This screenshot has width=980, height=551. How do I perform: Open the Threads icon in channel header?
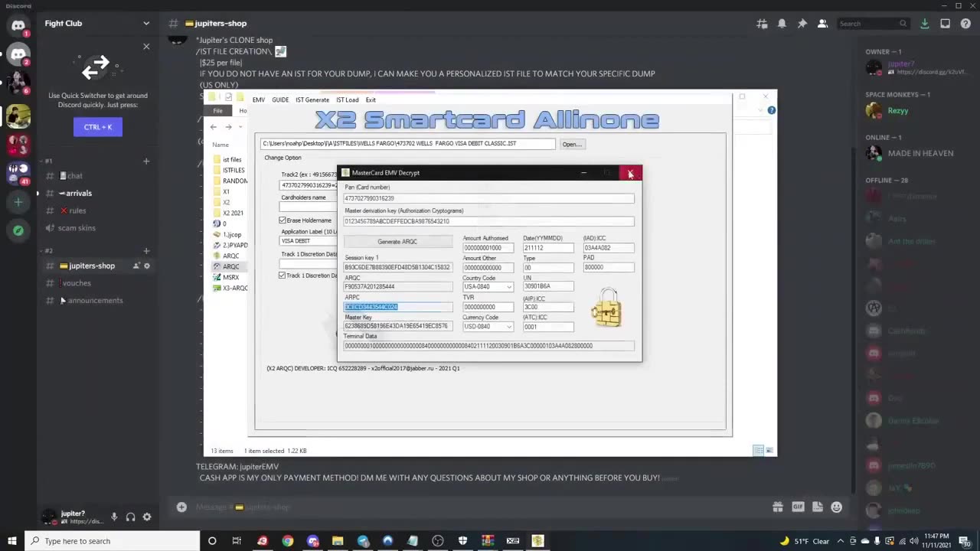[x=762, y=24]
